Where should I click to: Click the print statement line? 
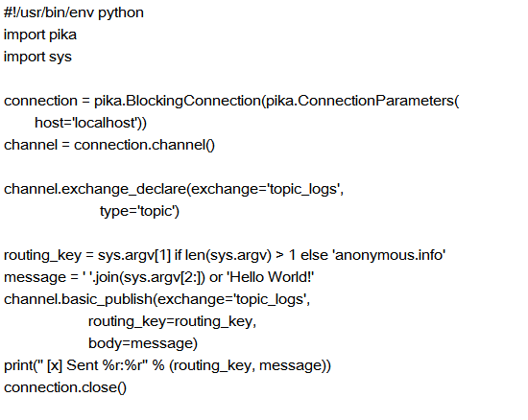point(167,365)
